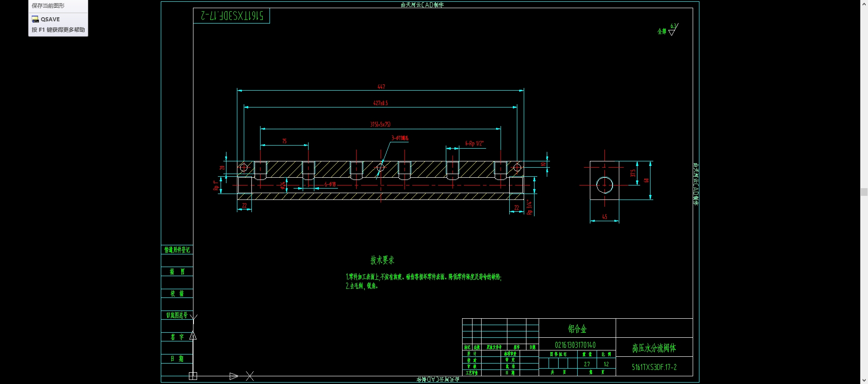Select the 高压水分流阀体 part name
Image resolution: width=868 pixels, height=384 pixels.
pyautogui.click(x=654, y=348)
